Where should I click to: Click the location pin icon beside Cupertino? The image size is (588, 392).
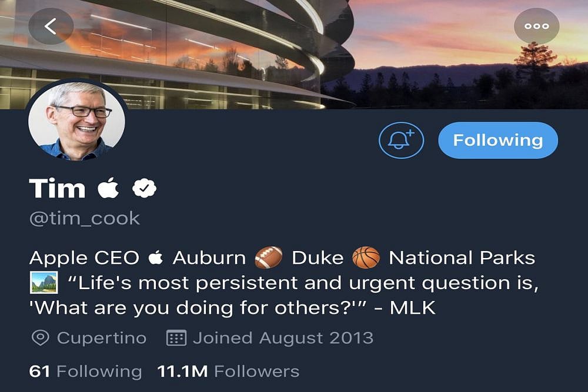(x=39, y=337)
